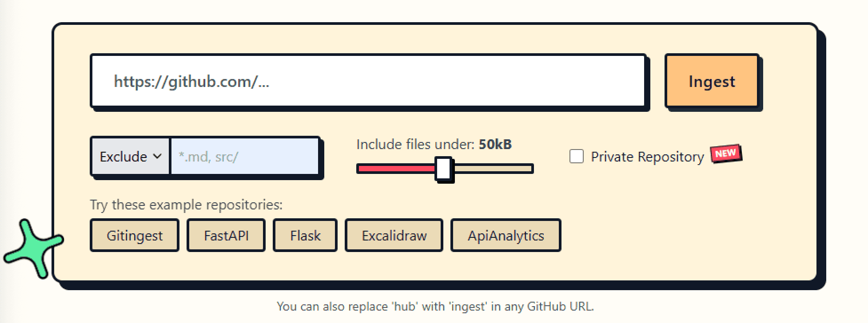
Task: Click the file size slider handle
Action: (443, 169)
